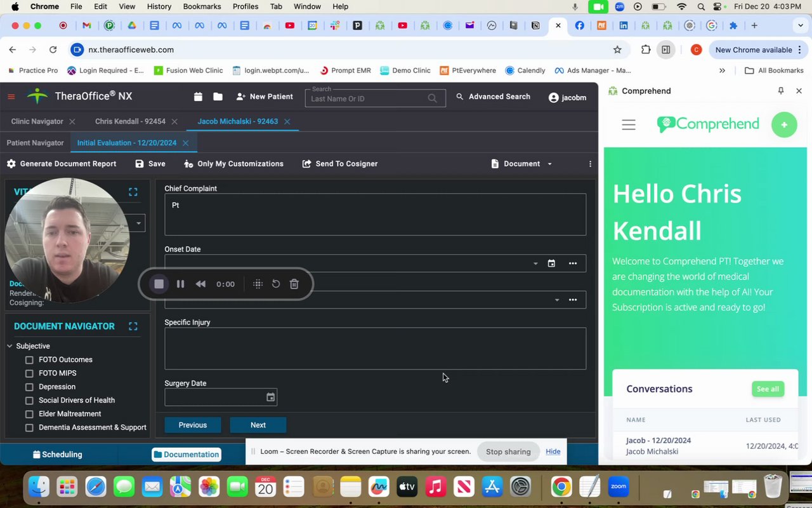Toggle Only My Customizations

pyautogui.click(x=233, y=164)
